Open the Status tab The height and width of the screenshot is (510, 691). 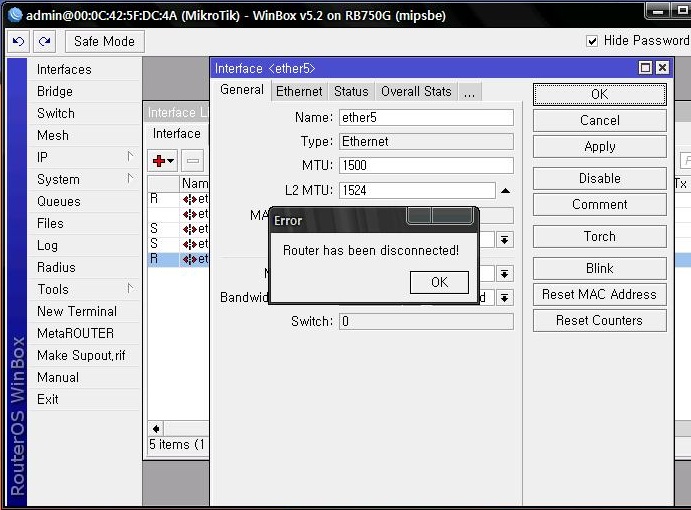tap(351, 91)
